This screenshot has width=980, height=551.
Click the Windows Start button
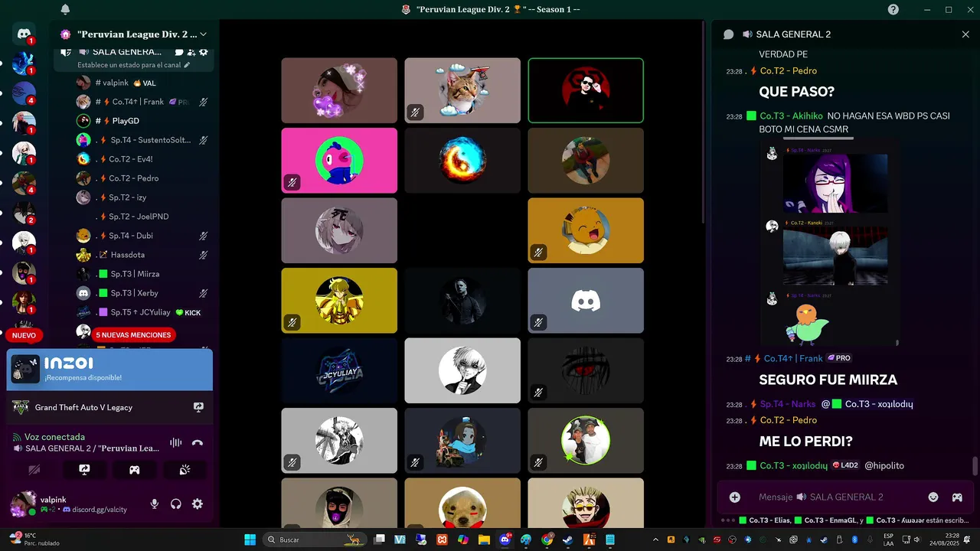(250, 540)
